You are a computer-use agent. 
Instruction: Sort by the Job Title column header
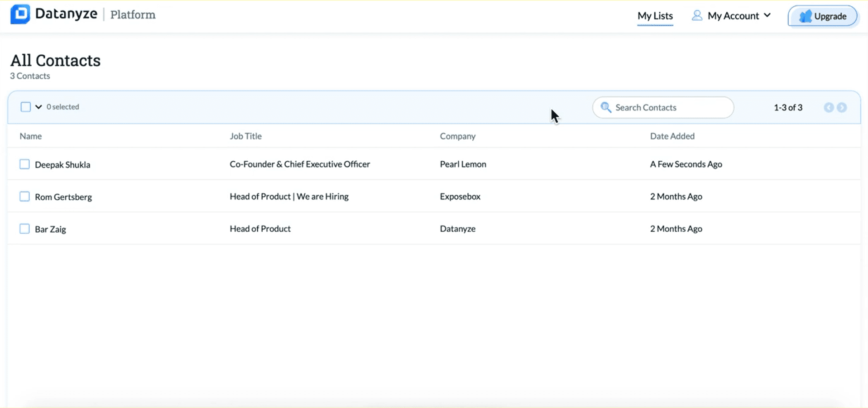(246, 136)
